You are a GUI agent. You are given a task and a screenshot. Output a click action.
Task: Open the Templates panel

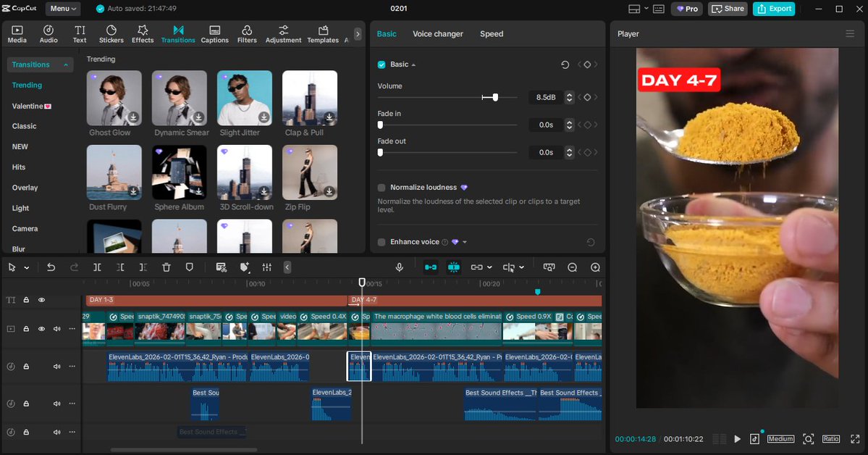(x=322, y=33)
